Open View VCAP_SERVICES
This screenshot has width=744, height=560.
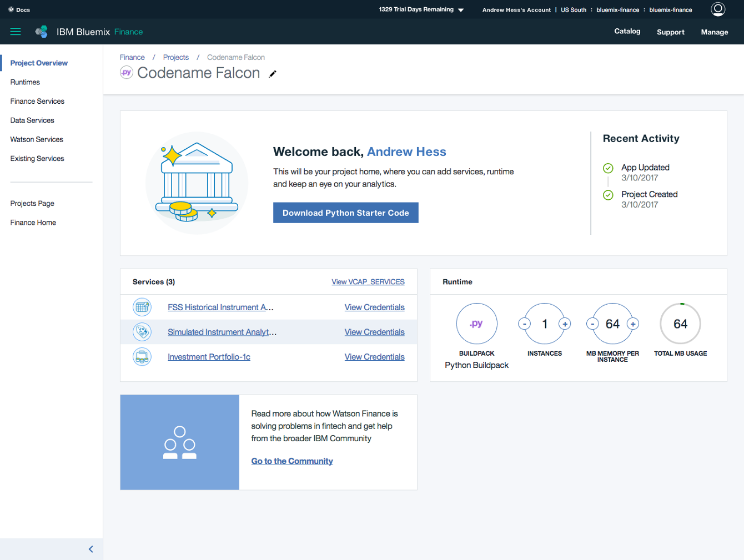(368, 281)
